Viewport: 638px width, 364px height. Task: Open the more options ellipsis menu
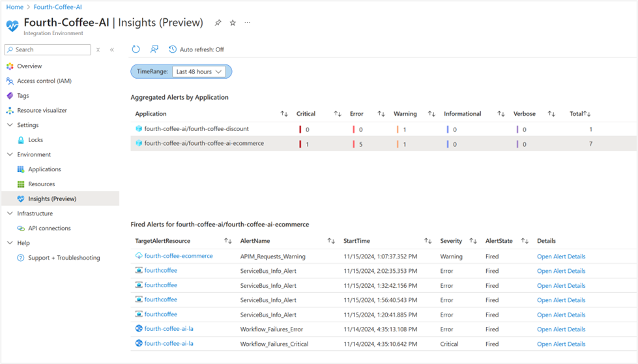point(248,23)
